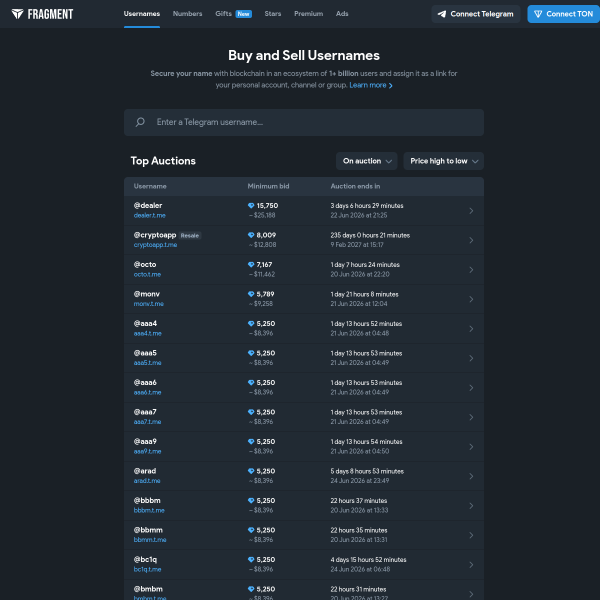Click the search magnifier icon
The height and width of the screenshot is (600, 600).
coord(140,122)
